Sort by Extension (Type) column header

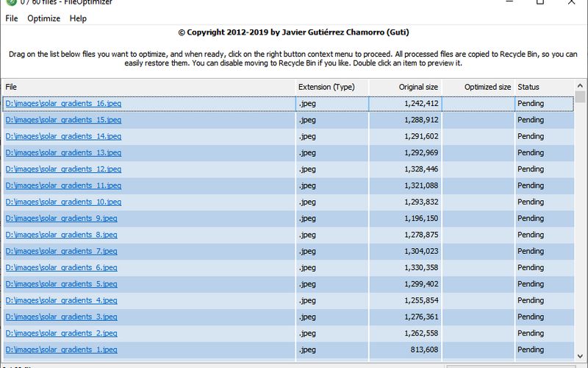coord(332,87)
